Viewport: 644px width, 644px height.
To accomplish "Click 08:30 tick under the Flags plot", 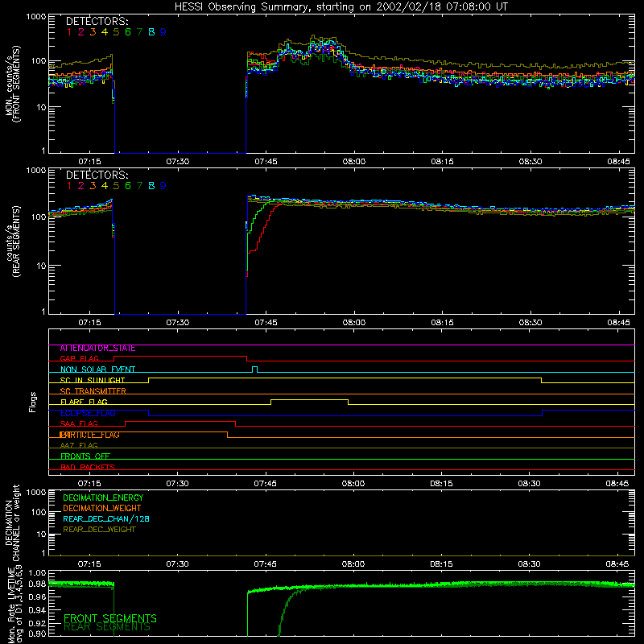I will click(530, 484).
